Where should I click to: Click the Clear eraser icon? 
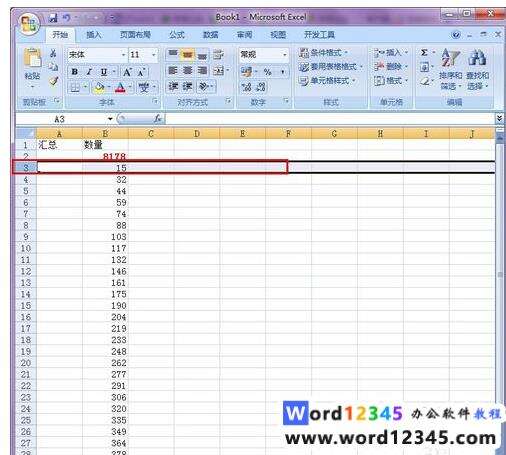click(424, 81)
